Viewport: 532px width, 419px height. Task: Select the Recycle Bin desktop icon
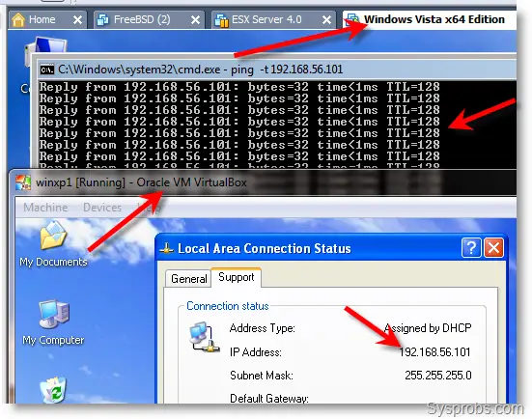[53, 389]
